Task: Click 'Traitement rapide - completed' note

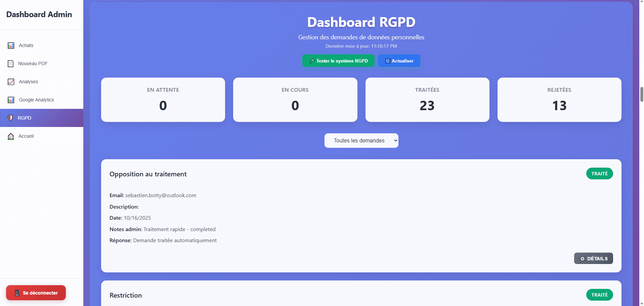Action: 179,229
